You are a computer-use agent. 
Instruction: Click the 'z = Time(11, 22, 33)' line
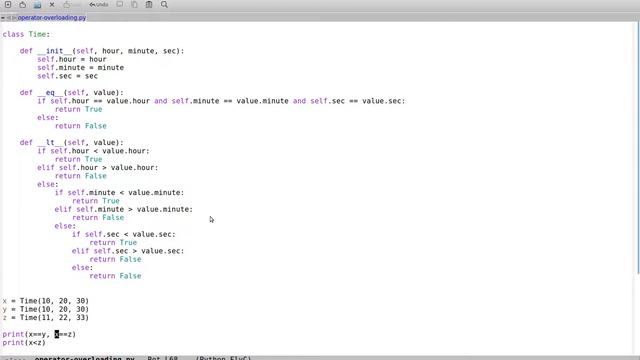46,318
